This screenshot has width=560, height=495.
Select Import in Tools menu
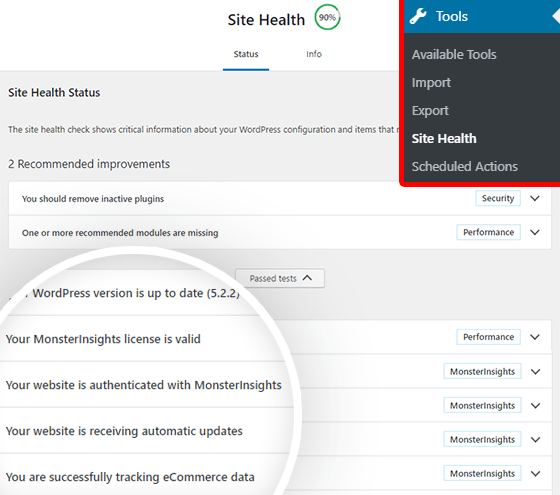[x=431, y=83]
